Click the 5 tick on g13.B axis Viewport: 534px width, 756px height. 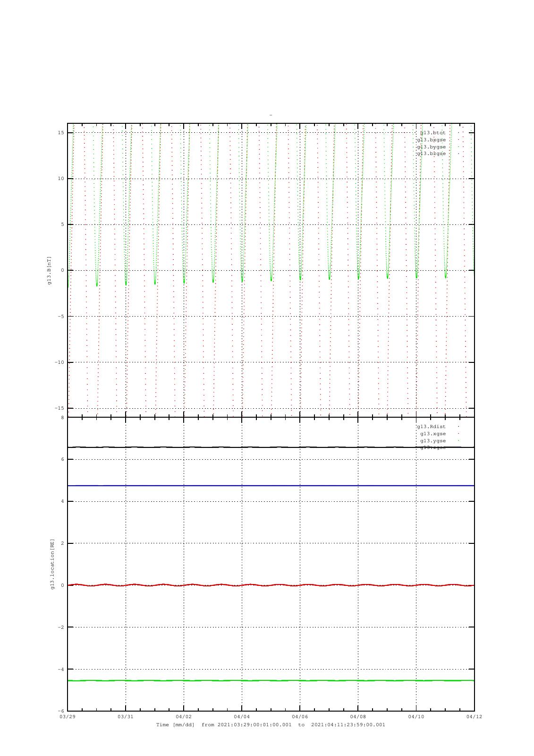click(x=62, y=224)
